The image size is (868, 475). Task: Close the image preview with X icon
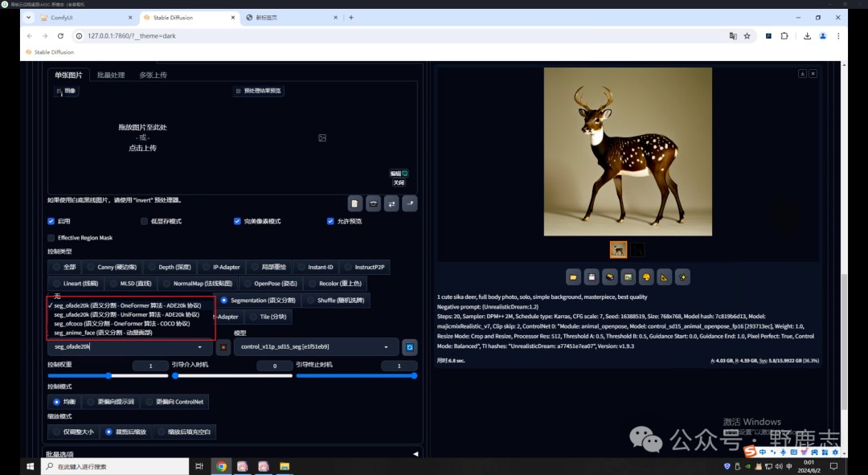click(x=813, y=74)
